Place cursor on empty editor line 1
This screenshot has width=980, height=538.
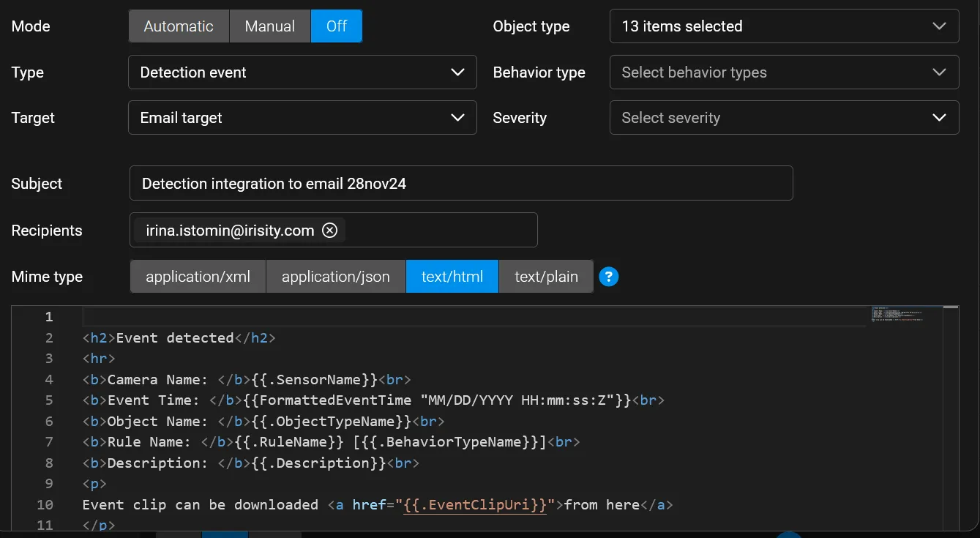474,317
